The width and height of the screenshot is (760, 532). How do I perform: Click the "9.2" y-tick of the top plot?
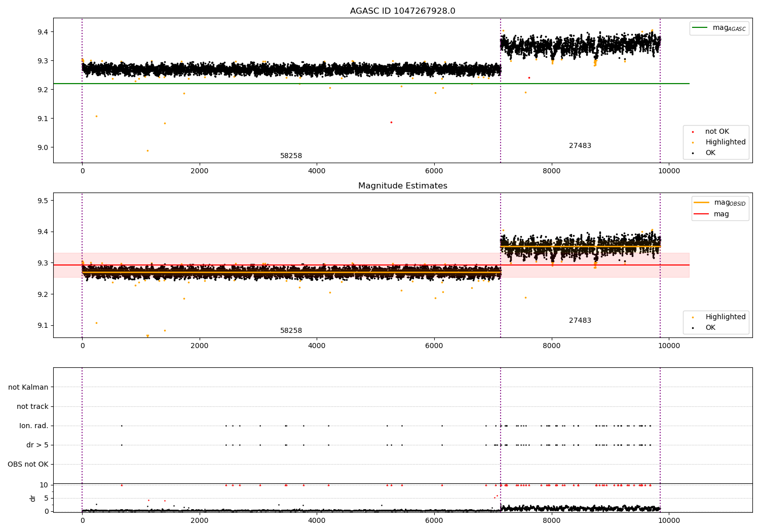pyautogui.click(x=43, y=90)
